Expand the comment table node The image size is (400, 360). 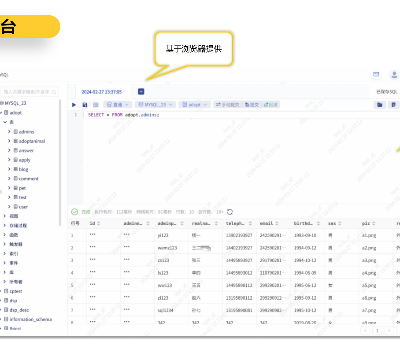coord(9,178)
